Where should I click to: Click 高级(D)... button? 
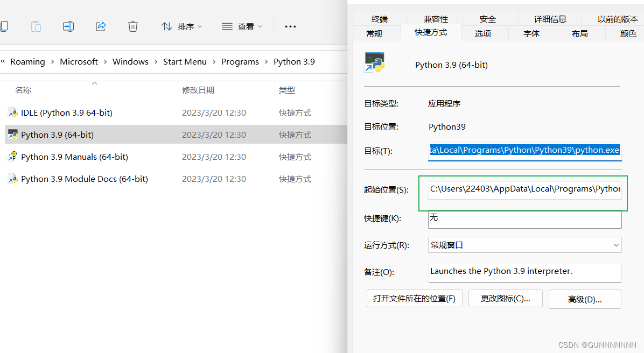[x=585, y=299]
